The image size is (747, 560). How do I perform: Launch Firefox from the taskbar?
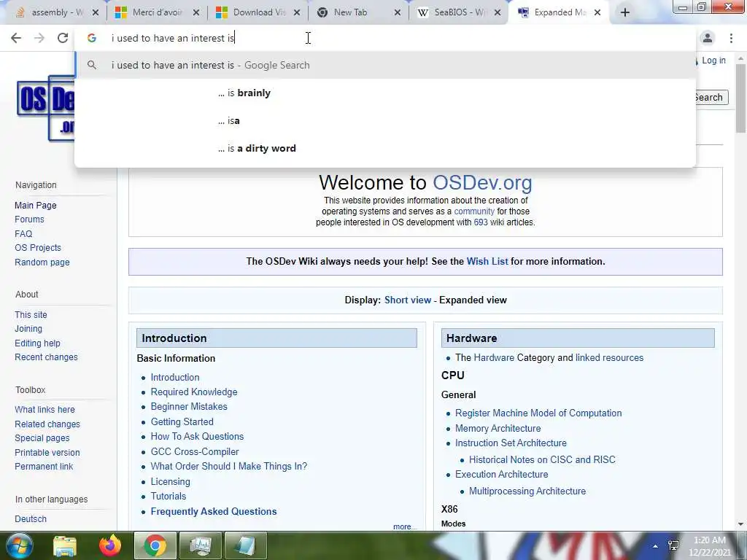tap(110, 545)
